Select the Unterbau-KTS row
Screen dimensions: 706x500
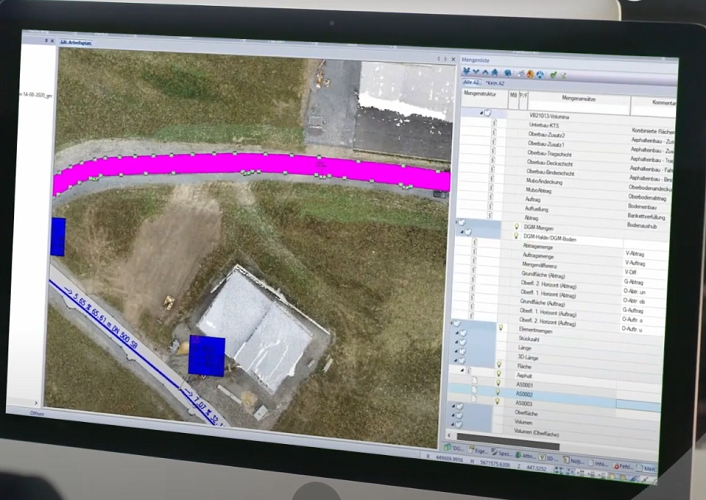[x=566, y=126]
